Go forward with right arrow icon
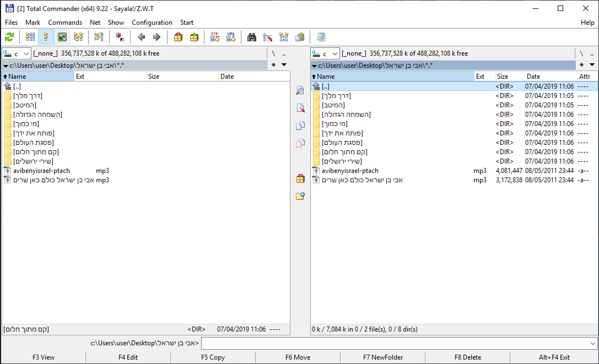The width and height of the screenshot is (599, 364). pos(157,37)
